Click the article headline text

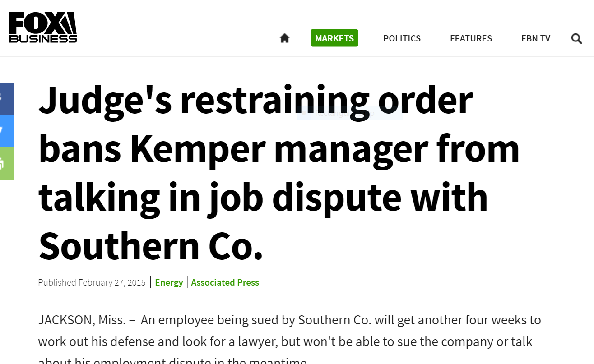click(279, 173)
